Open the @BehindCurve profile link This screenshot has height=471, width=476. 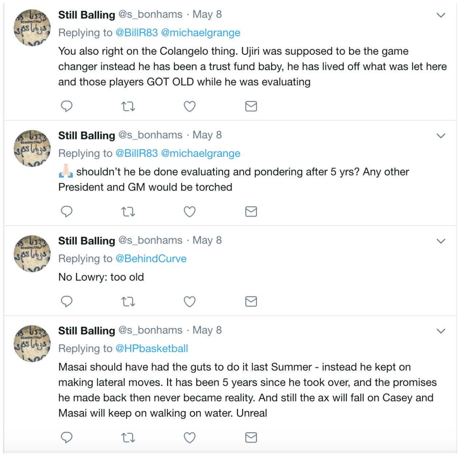[151, 258]
